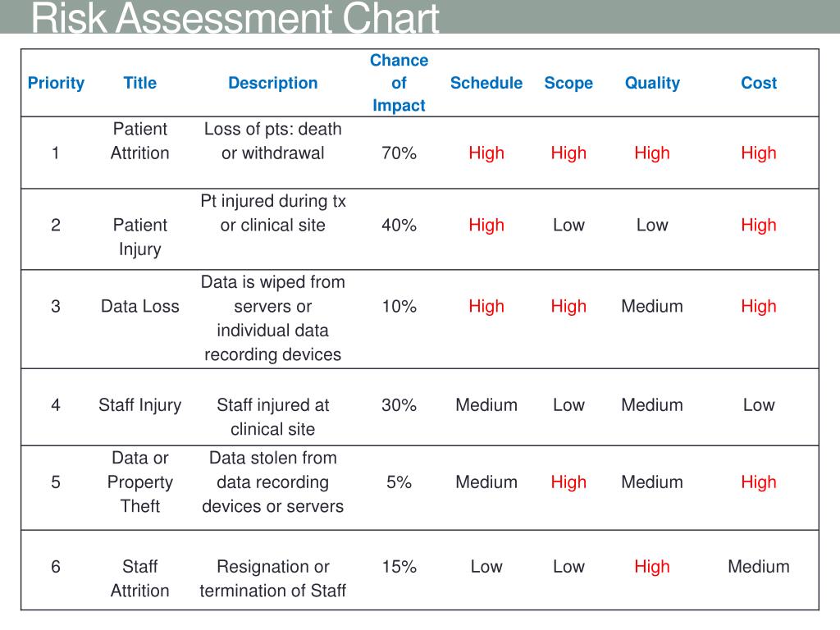Screen dimensions: 840x630
Task: Click the Priority column header
Action: pyautogui.click(x=56, y=83)
